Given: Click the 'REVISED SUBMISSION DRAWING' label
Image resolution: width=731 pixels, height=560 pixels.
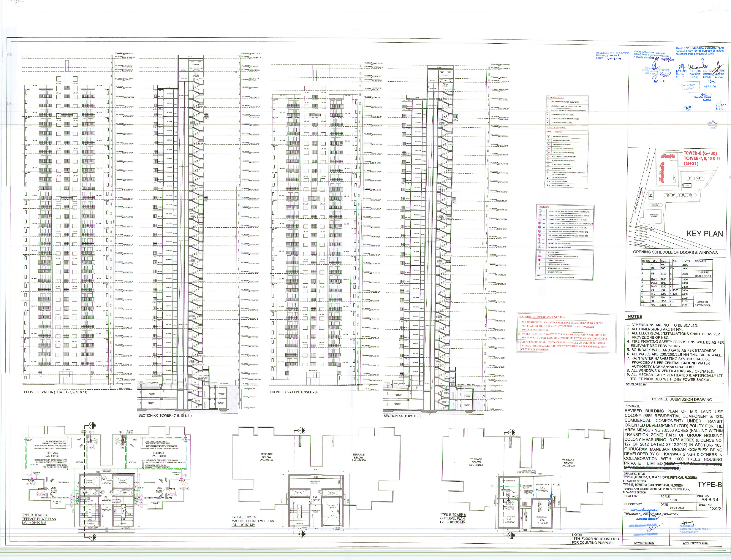Looking at the screenshot, I should pos(682,399).
